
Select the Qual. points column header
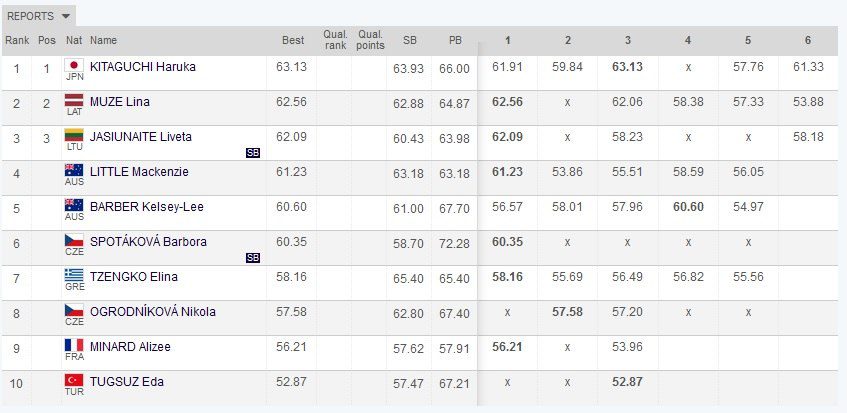[370, 40]
